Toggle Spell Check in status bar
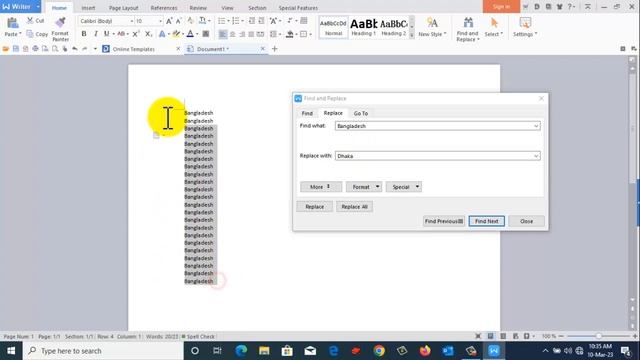The width and height of the screenshot is (640, 360). tap(198, 337)
